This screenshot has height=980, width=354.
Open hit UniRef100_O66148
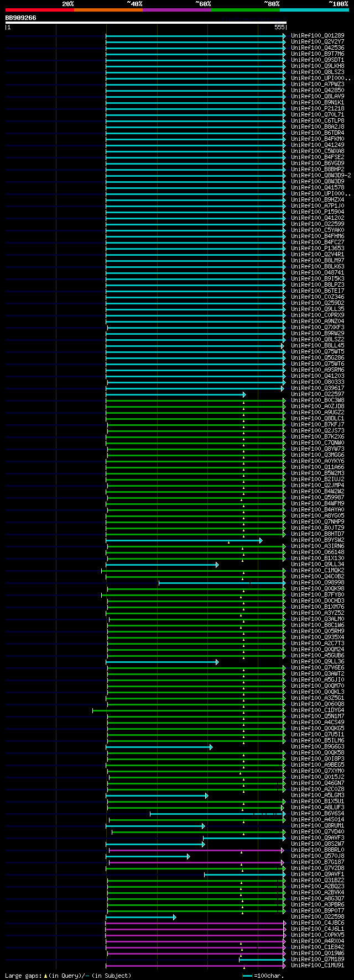coord(317,552)
